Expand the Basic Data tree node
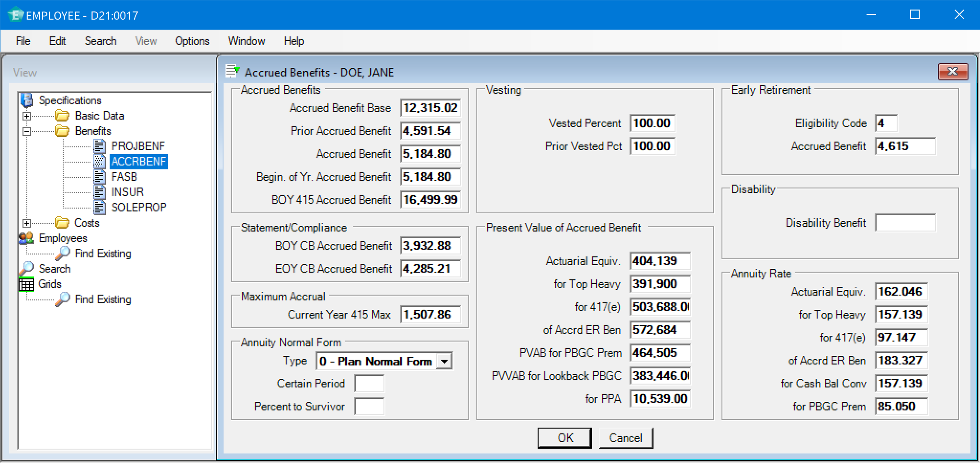The width and height of the screenshot is (980, 464). coord(27,116)
